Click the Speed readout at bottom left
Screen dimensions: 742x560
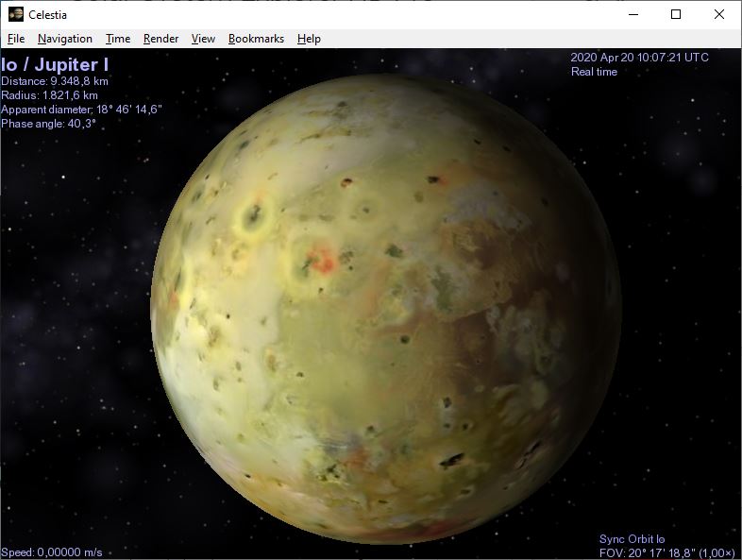tap(52, 552)
